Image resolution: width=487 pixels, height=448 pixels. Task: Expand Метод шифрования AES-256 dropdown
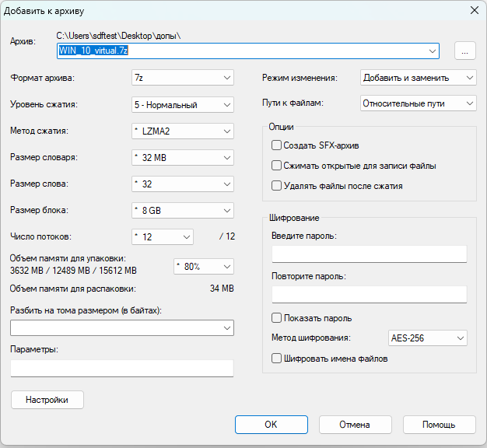(x=427, y=338)
